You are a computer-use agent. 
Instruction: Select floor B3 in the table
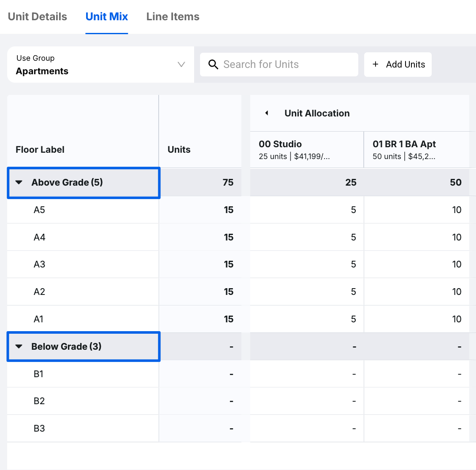(x=39, y=429)
